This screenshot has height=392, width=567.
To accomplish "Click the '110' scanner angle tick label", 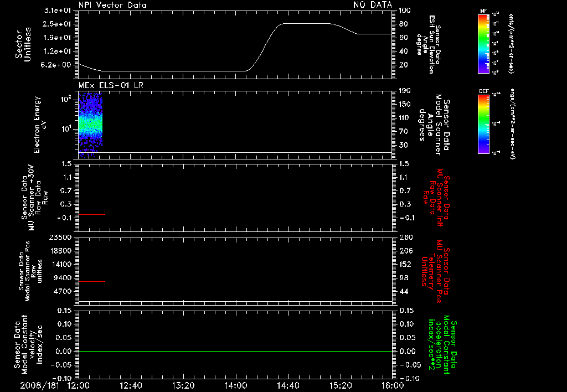I will pyautogui.click(x=405, y=118).
